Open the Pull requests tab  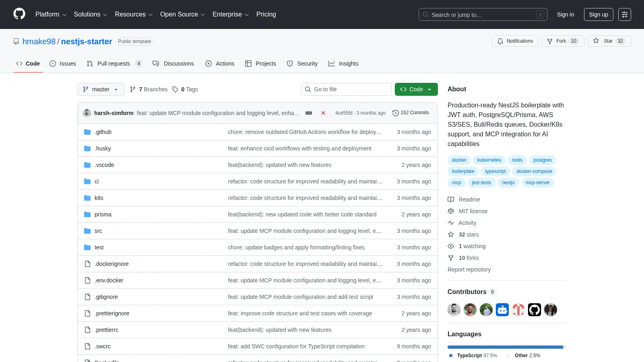coord(114,64)
